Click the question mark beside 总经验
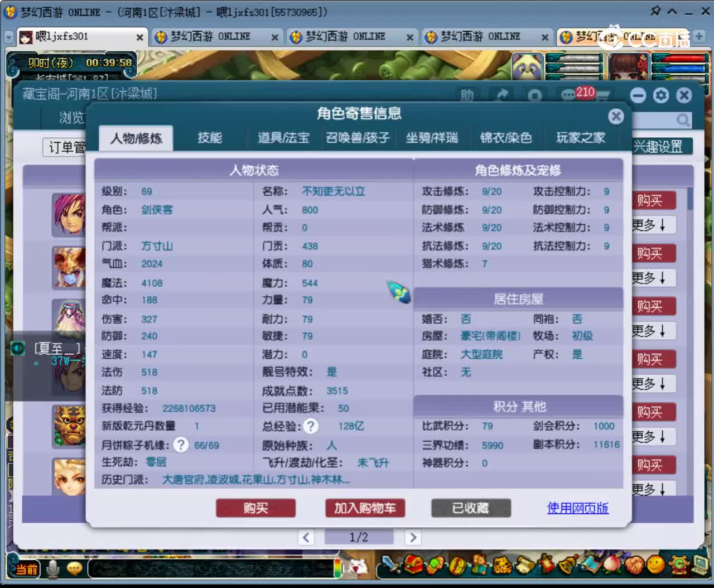Image resolution: width=714 pixels, height=588 pixels. pyautogui.click(x=311, y=426)
